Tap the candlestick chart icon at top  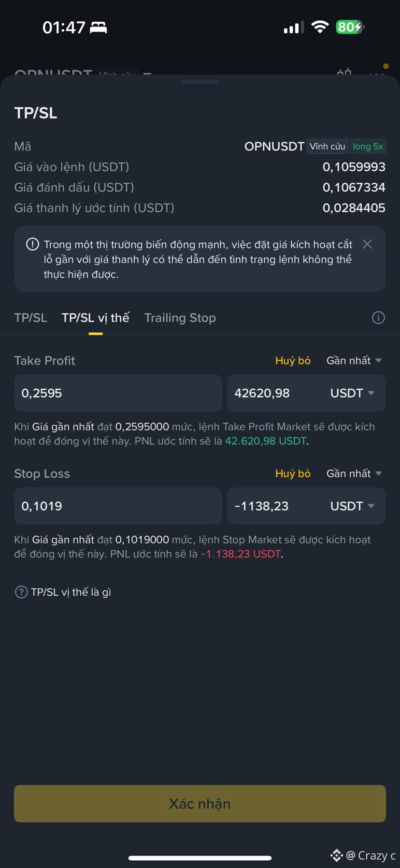click(344, 72)
